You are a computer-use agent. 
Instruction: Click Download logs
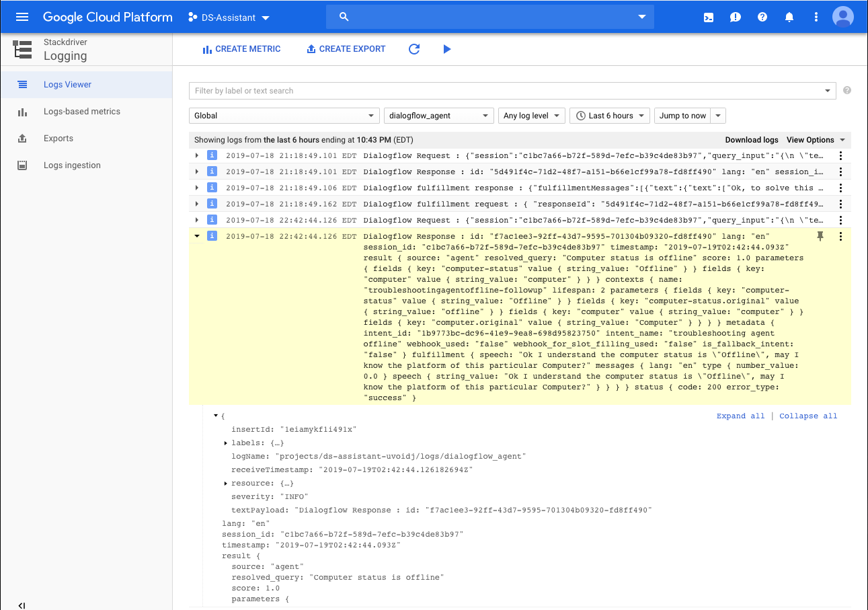(751, 140)
